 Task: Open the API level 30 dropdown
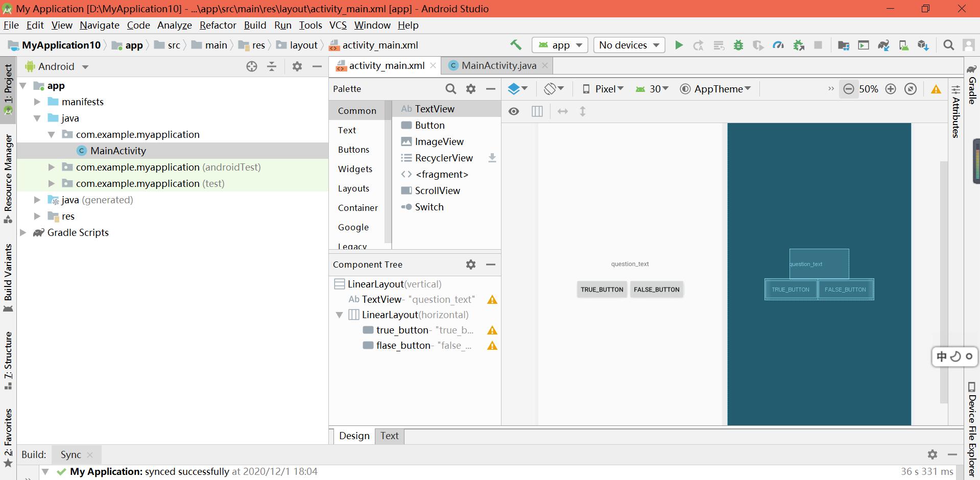pyautogui.click(x=652, y=89)
